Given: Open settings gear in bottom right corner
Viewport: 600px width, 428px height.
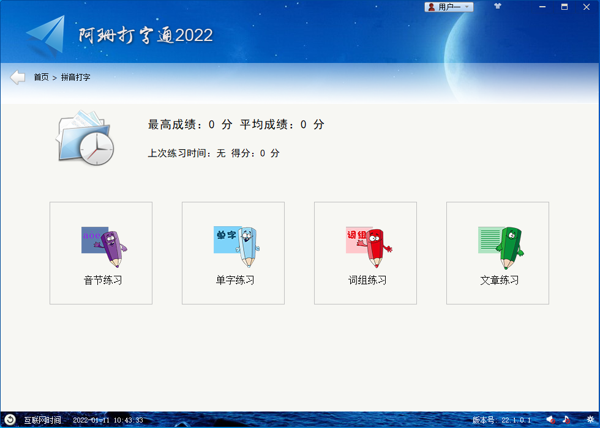Looking at the screenshot, I should pyautogui.click(x=590, y=419).
